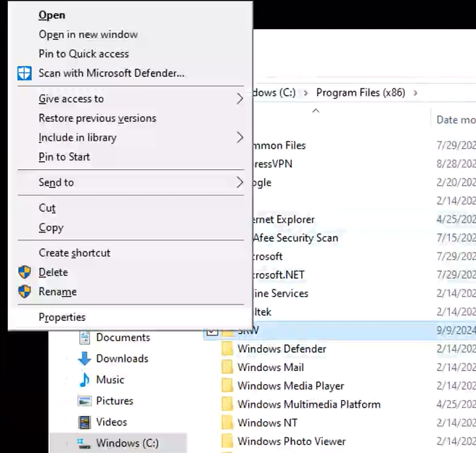Open Music in the navigation pane
This screenshot has width=476, height=453.
click(110, 380)
